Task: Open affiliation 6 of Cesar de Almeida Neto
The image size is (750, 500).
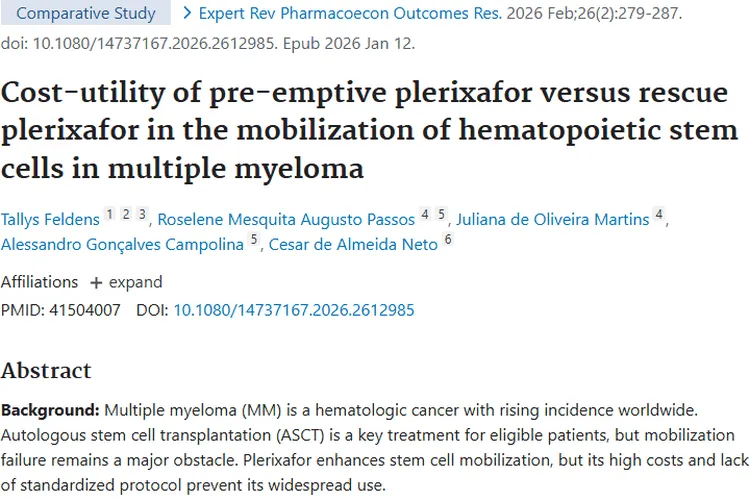Action: point(449,240)
